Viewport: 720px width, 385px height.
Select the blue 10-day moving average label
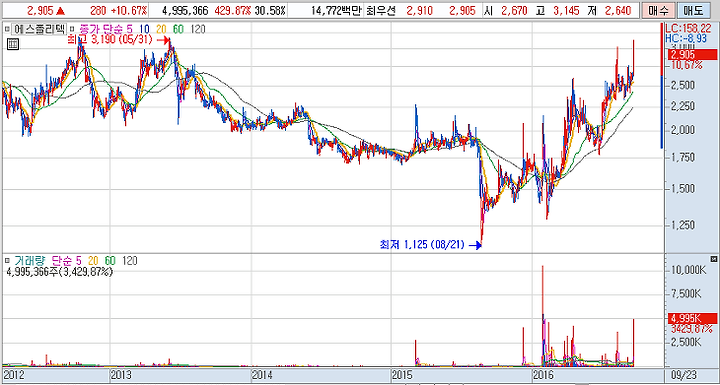coord(144,29)
